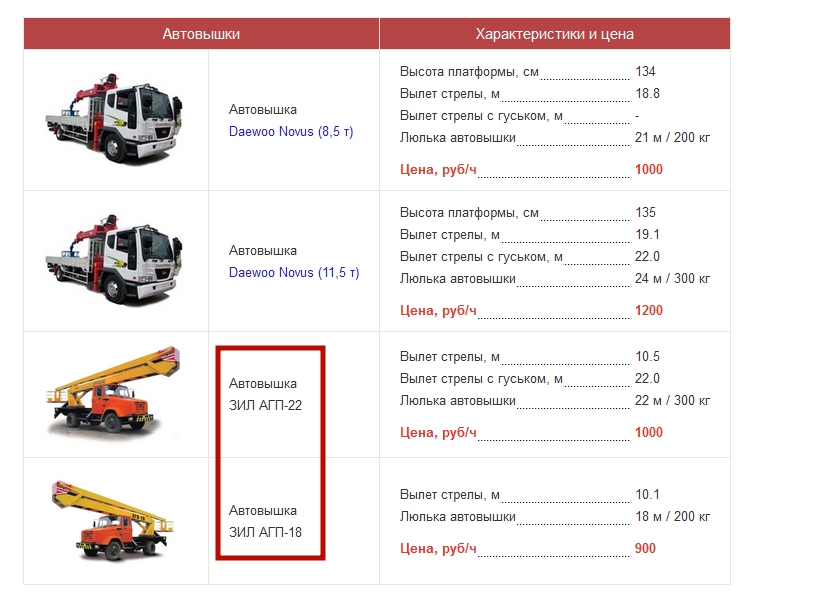
Task: Select the boom reach value 19.1
Action: click(x=647, y=235)
